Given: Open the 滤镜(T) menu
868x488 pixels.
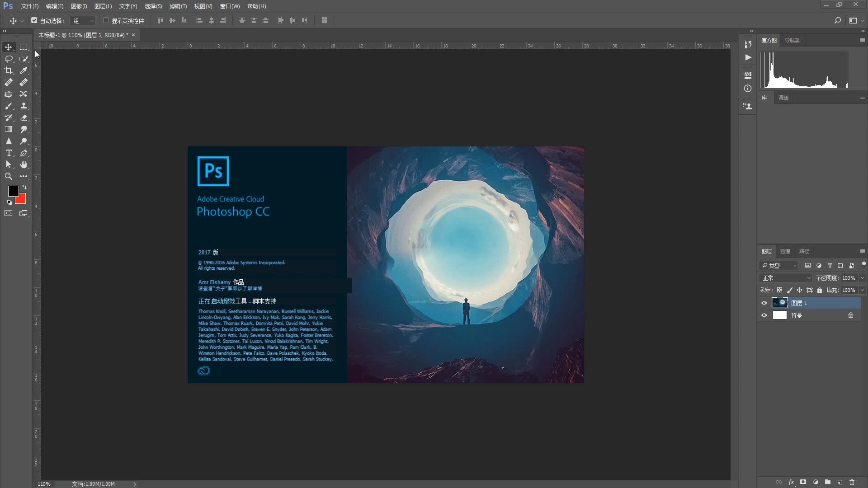Looking at the screenshot, I should point(178,6).
